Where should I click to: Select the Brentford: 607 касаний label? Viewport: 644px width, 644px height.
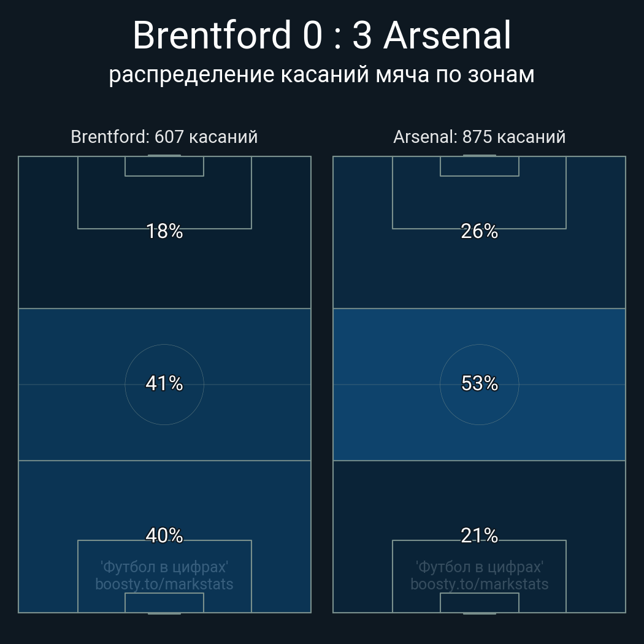[164, 136]
